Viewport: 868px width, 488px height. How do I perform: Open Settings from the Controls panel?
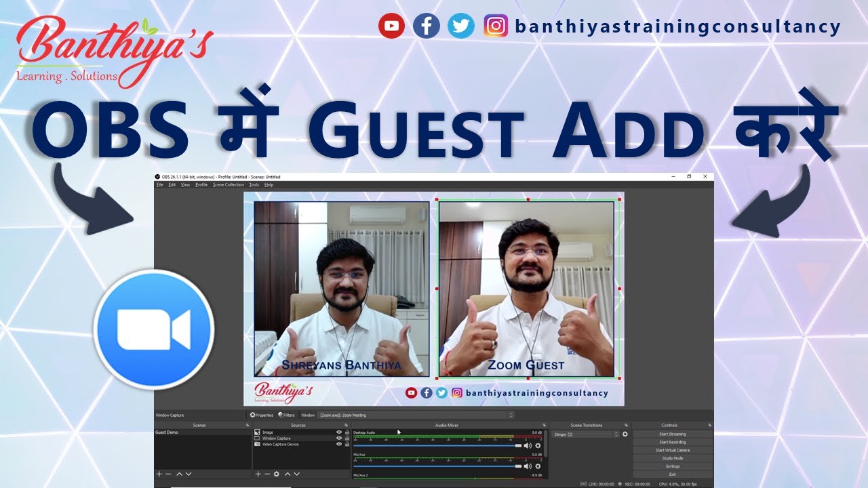point(672,466)
